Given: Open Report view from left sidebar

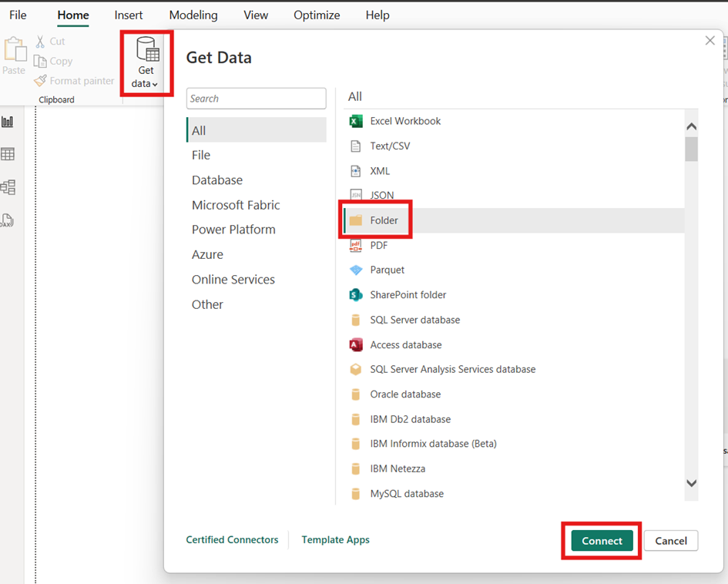Looking at the screenshot, I should (x=8, y=122).
